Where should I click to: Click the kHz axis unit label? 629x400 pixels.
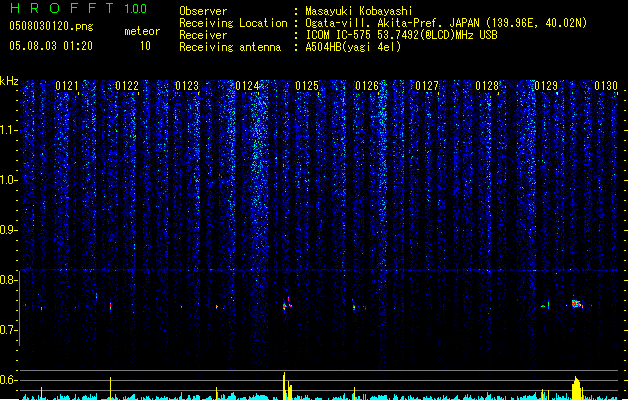(x=9, y=81)
